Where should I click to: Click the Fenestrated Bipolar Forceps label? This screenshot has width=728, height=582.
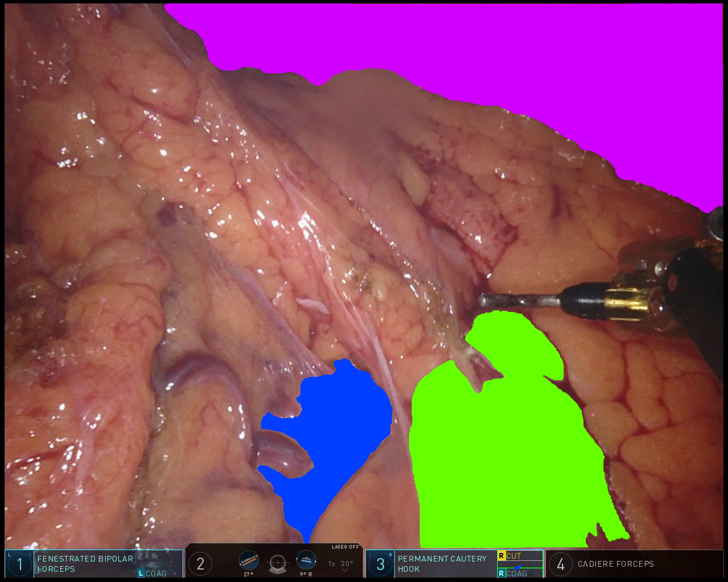point(85,564)
